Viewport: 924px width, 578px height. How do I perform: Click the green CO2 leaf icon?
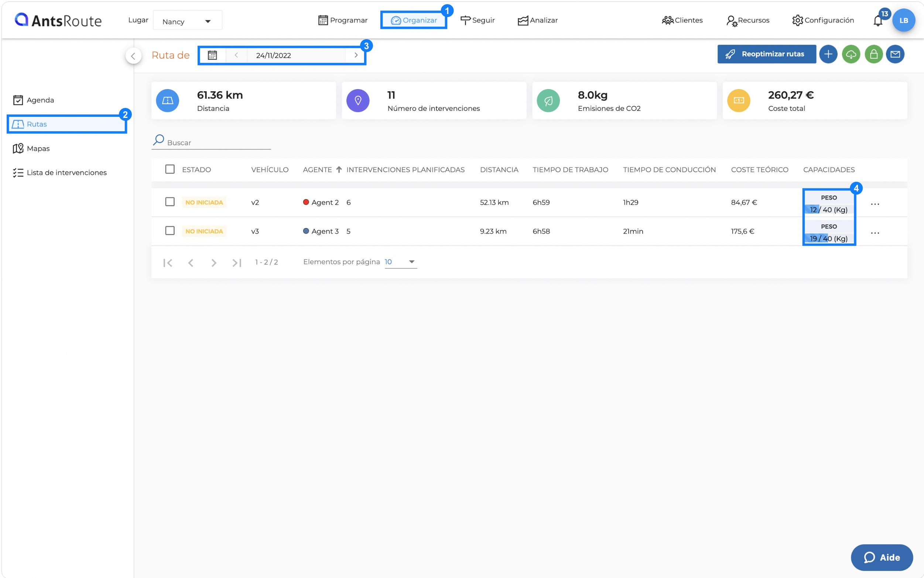click(x=548, y=101)
